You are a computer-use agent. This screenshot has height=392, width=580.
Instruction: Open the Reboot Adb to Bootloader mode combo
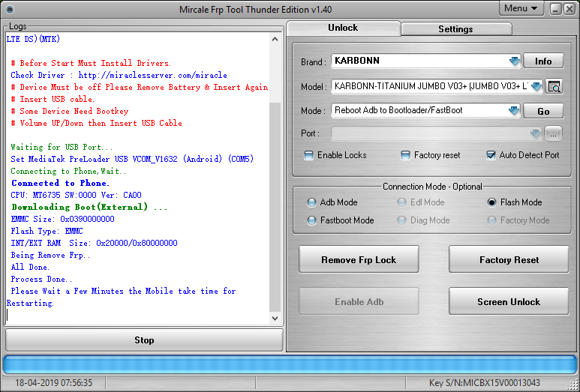(425, 110)
